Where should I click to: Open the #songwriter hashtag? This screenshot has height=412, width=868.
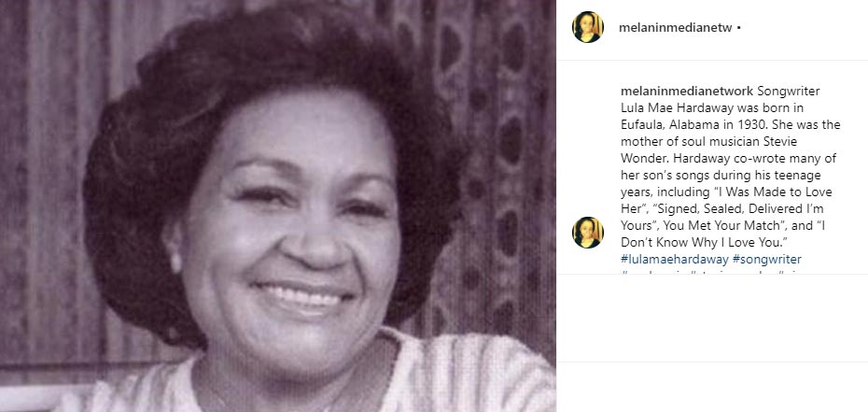(766, 259)
